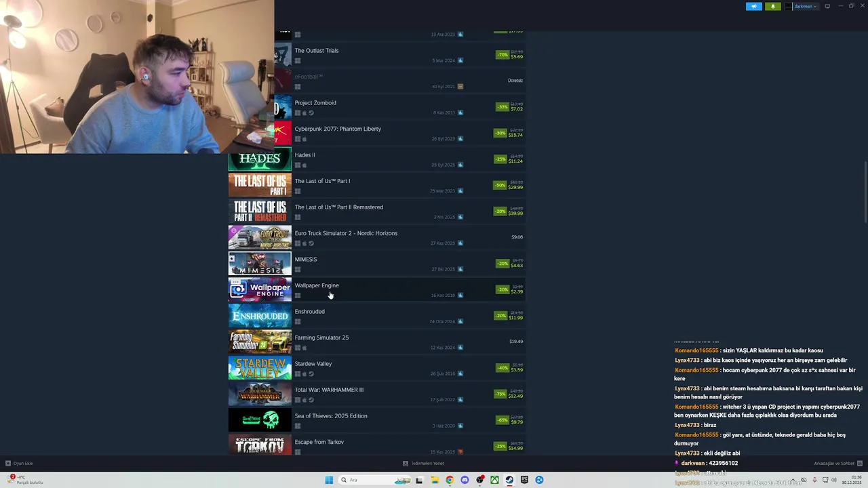
Task: Open File Explorer from the taskbar
Action: 435,480
